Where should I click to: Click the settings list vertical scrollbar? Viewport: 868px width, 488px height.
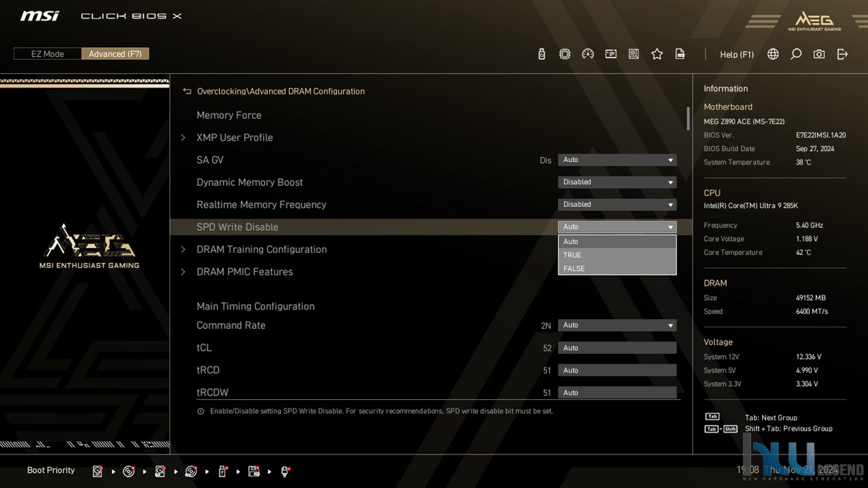[688, 118]
